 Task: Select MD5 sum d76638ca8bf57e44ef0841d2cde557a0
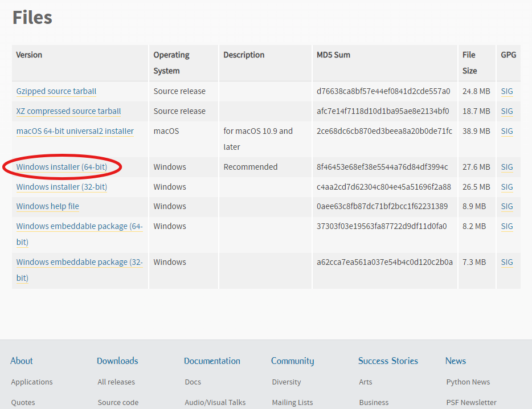pos(383,91)
